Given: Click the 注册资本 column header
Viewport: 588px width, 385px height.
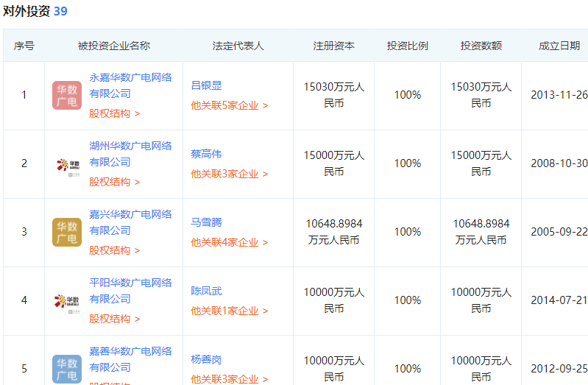Looking at the screenshot, I should point(334,46).
